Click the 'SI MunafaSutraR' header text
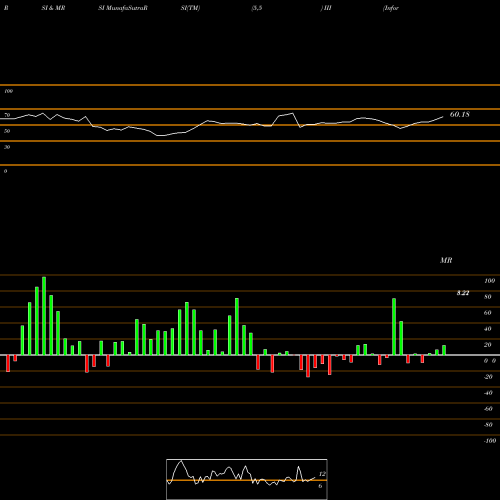 (x=123, y=8)
